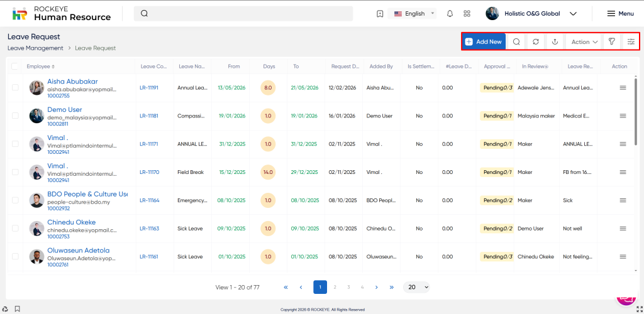Click the export download icon
The height and width of the screenshot is (314, 644).
(x=555, y=42)
